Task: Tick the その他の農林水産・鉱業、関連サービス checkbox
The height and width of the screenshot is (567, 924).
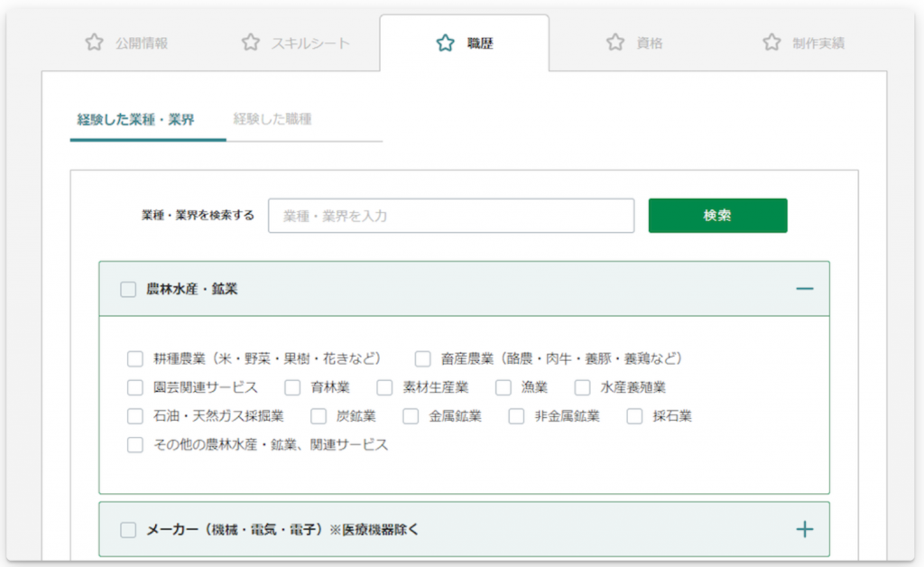Action: [x=135, y=444]
